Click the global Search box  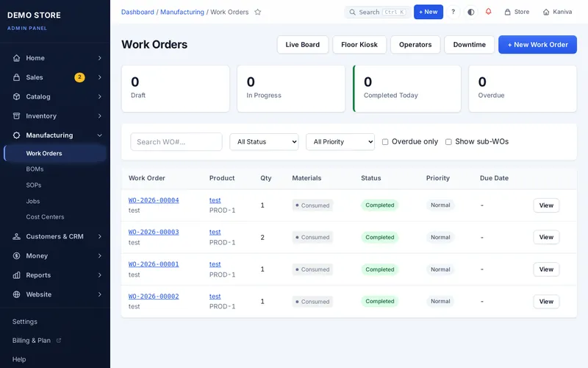(378, 12)
